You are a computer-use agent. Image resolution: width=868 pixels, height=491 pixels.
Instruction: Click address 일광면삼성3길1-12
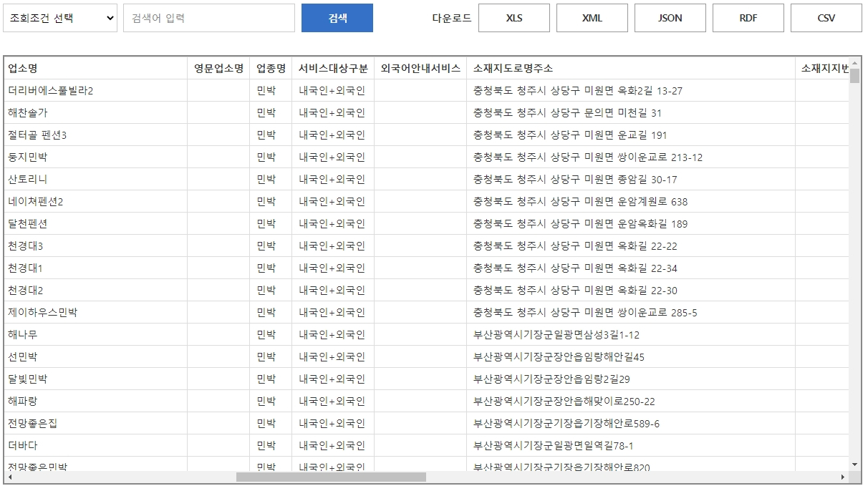tap(596, 334)
